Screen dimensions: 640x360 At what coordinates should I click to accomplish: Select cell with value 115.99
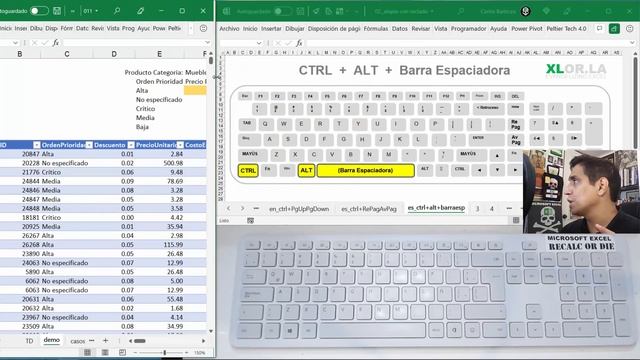tap(159, 244)
